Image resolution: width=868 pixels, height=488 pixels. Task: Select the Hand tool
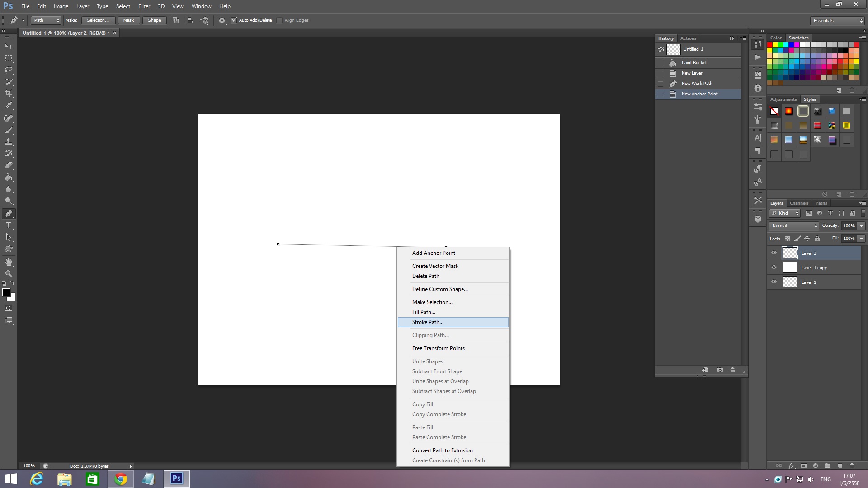(9, 262)
